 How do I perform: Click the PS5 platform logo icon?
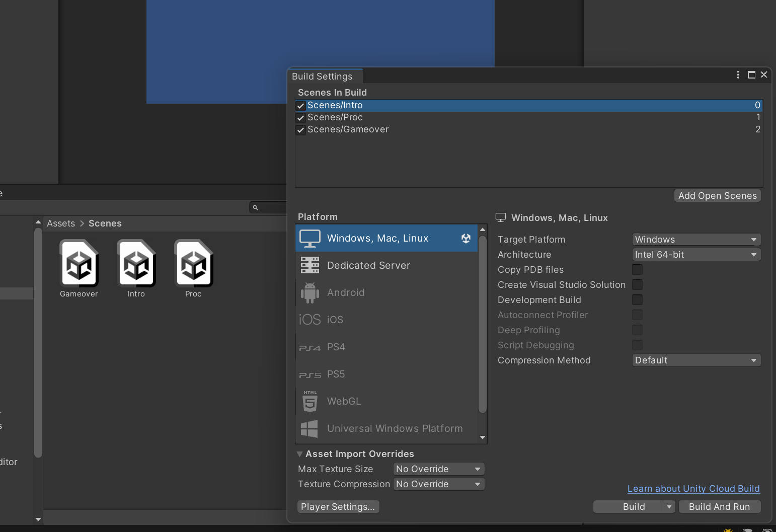pos(310,374)
